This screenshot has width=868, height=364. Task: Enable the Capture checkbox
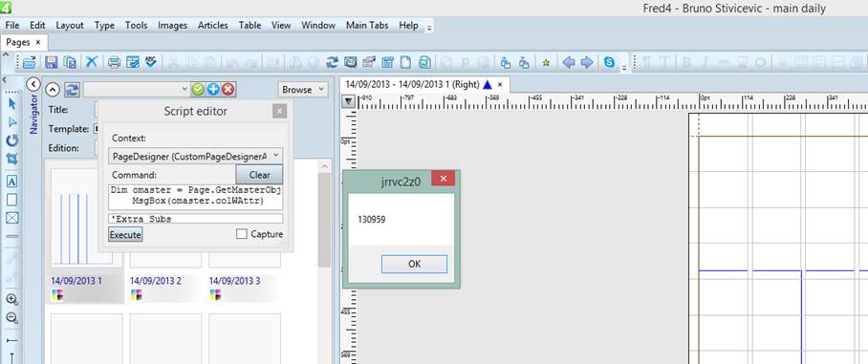point(241,234)
